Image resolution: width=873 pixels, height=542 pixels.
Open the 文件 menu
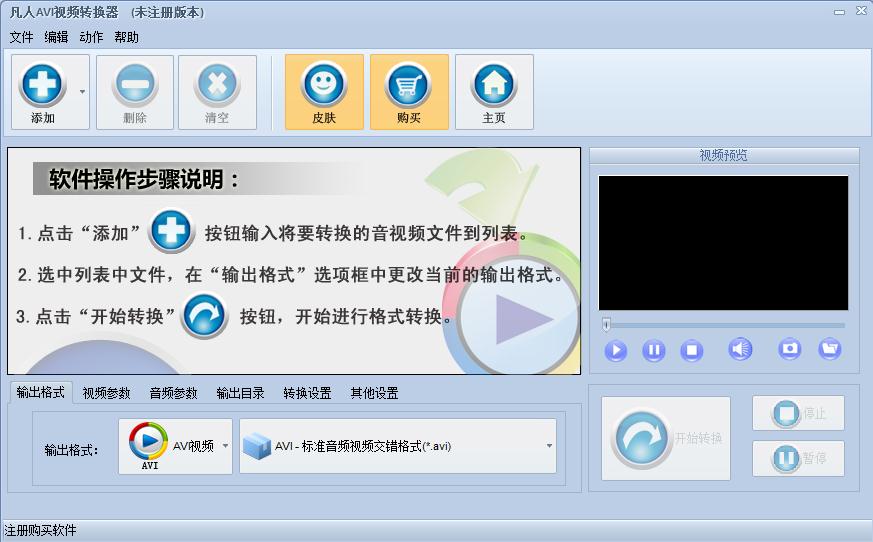21,37
